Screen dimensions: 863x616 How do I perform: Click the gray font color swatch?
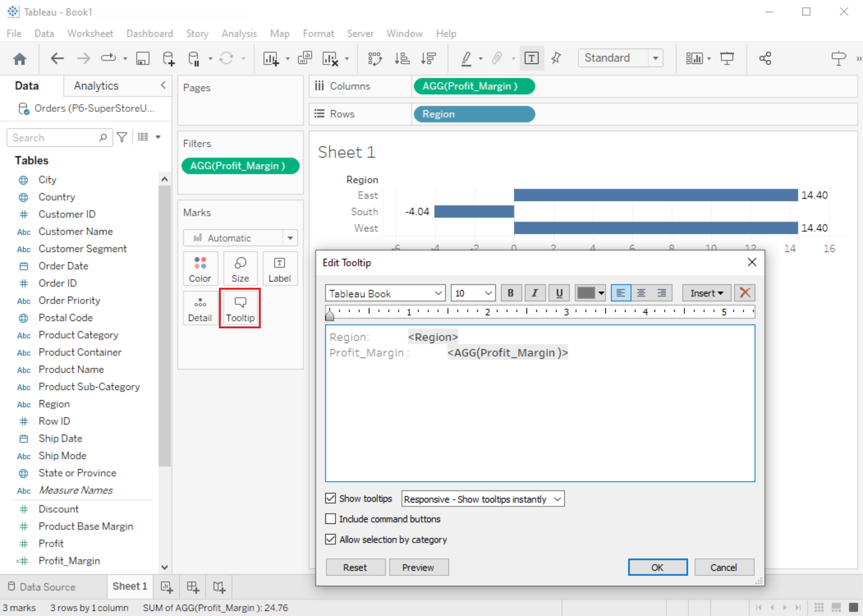click(585, 293)
